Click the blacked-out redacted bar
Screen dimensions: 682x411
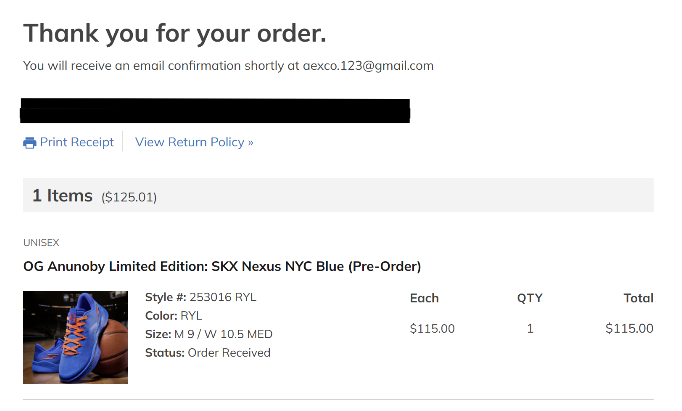pos(215,111)
